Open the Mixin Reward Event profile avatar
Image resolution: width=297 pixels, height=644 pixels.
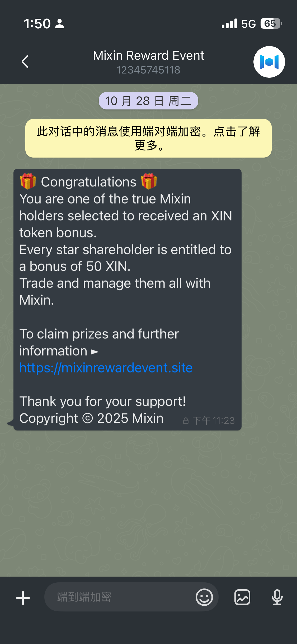pyautogui.click(x=269, y=62)
